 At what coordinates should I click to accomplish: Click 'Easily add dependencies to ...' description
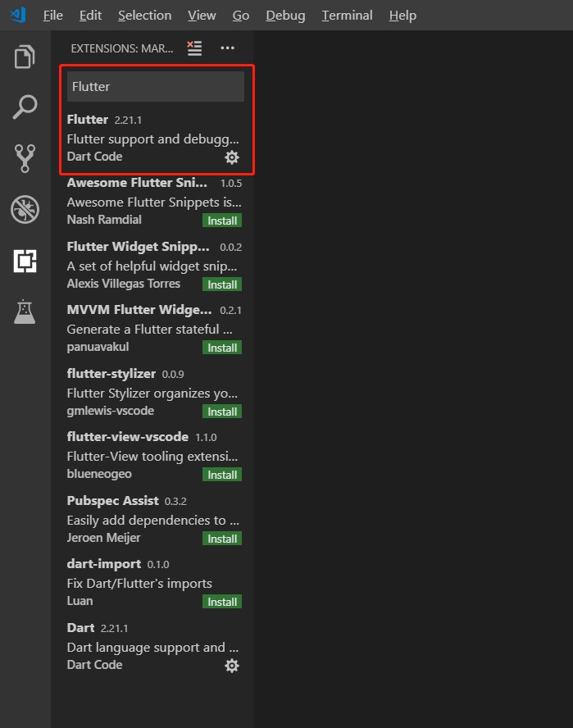153,521
